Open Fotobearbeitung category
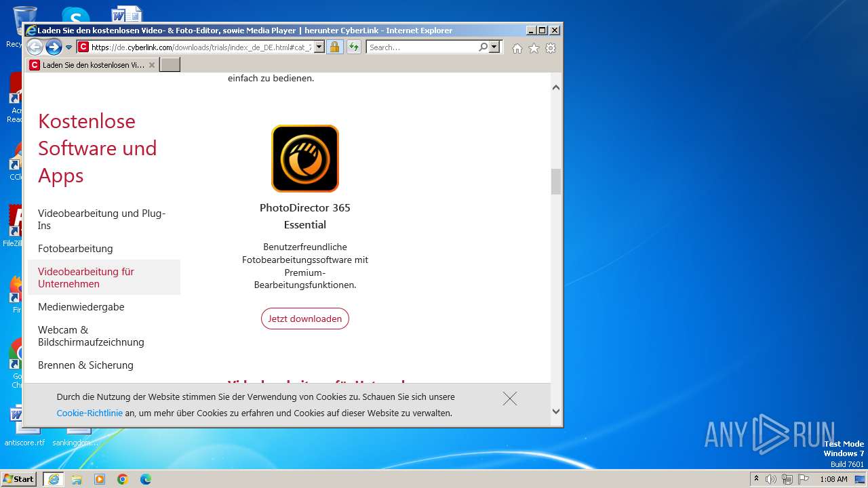Screen dimensions: 868x488 click(75, 249)
